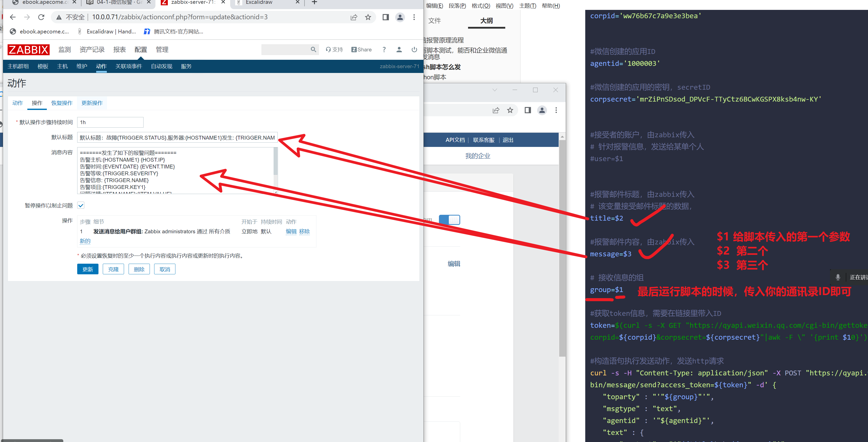The width and height of the screenshot is (868, 442).
Task: Open the 管理 menu
Action: (162, 50)
